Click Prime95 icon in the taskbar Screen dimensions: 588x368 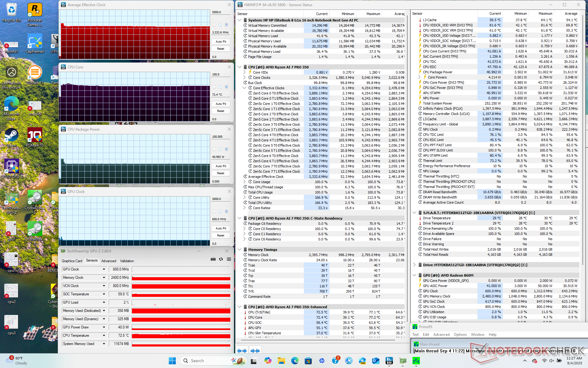point(416,361)
